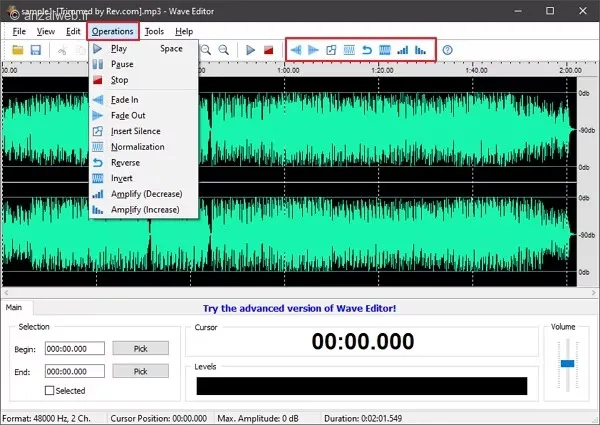Click the horizontal scrollbar right arrow
The width and height of the screenshot is (600, 425).
click(594, 293)
